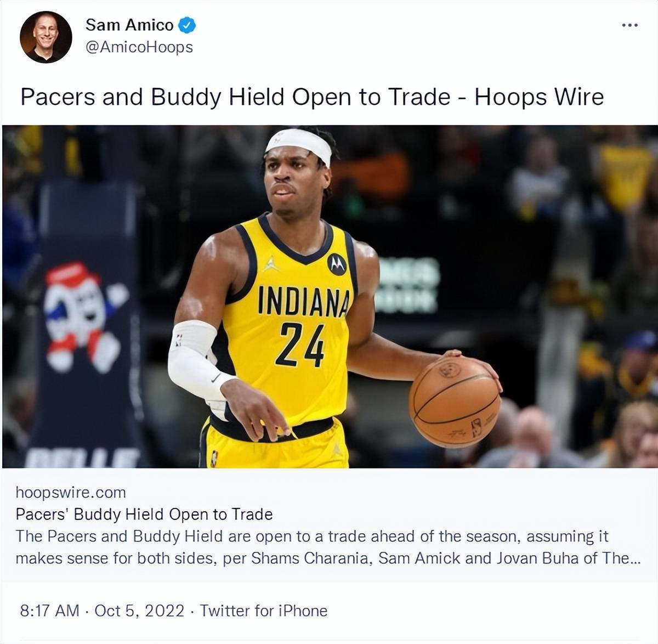The width and height of the screenshot is (658, 644).
Task: Click the Twitter for iPhone source label
Action: pyautogui.click(x=263, y=611)
